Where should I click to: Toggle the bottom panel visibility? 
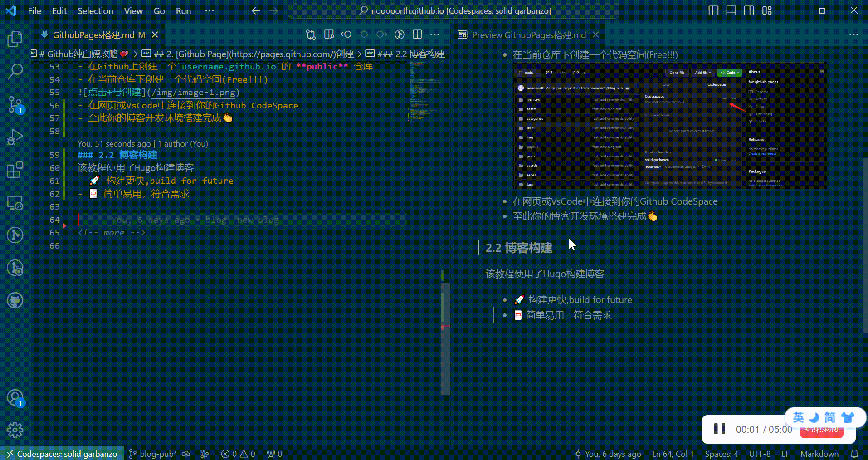731,10
